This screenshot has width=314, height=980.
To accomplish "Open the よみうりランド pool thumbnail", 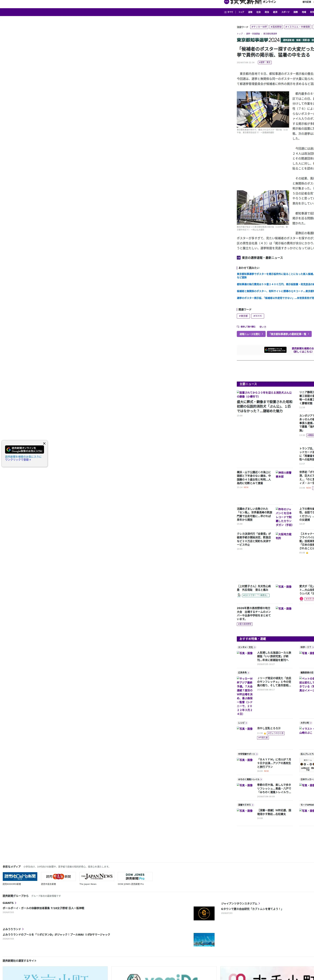I will 204,940.
